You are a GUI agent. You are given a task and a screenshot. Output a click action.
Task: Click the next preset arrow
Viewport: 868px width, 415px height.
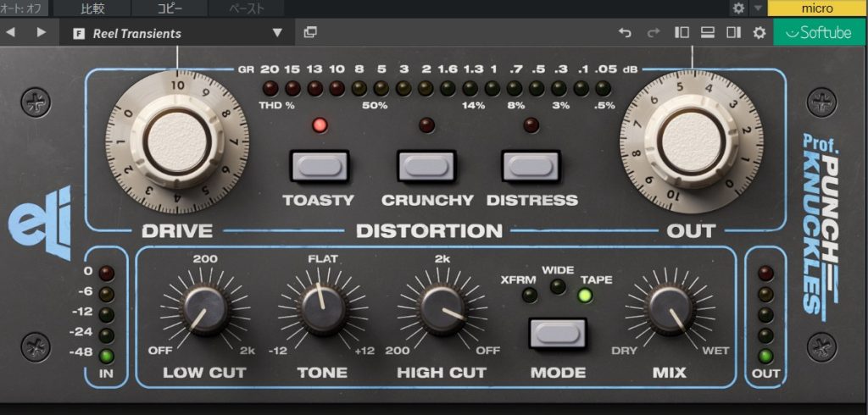click(41, 33)
